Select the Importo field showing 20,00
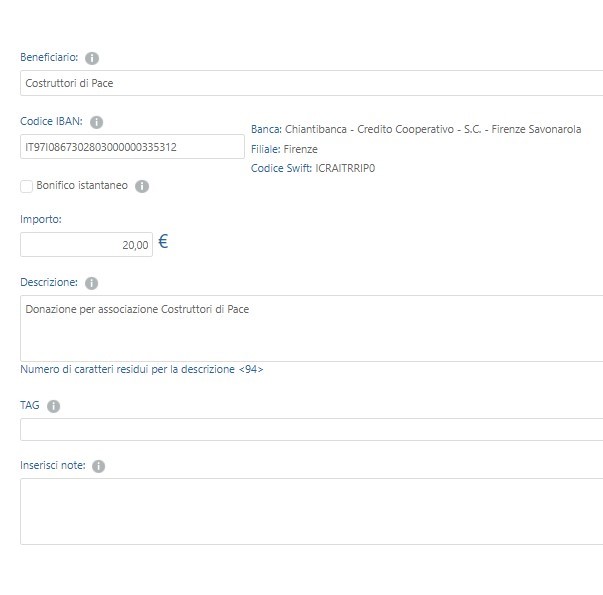The width and height of the screenshot is (603, 595). coord(87,245)
